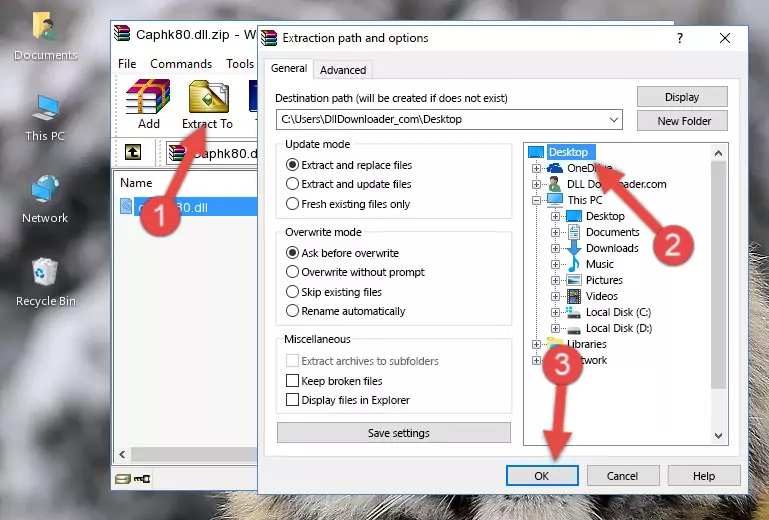The image size is (769, 520).
Task: Open the File menu in WinRAR
Action: click(127, 64)
